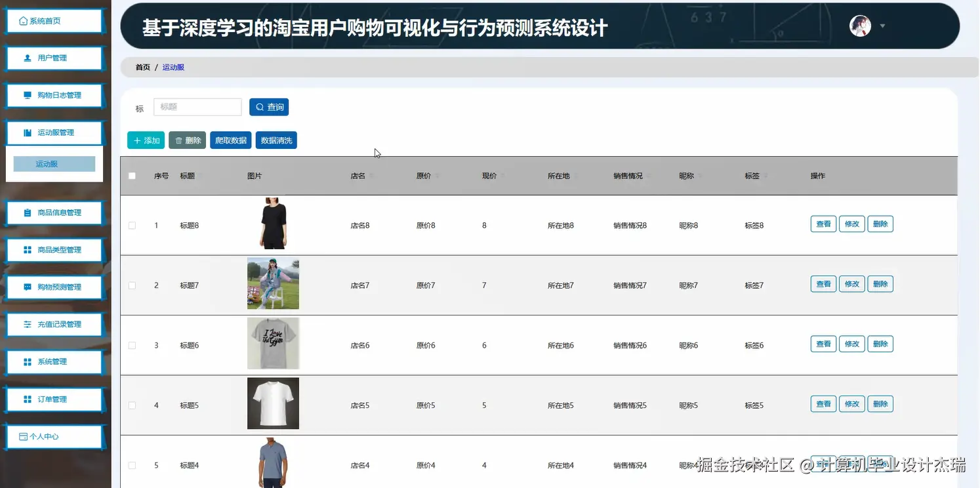Start 爬取数据 crawl button
980x488 pixels.
tap(231, 140)
